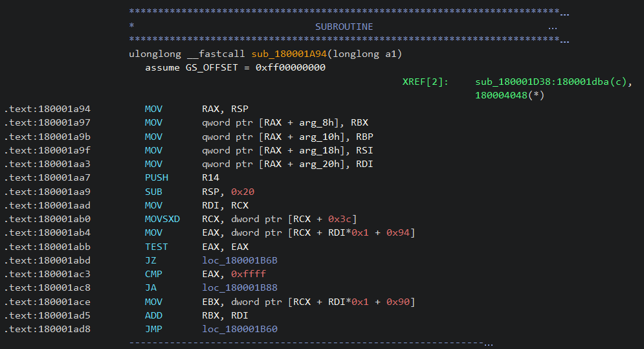Click the 0xffff immediate in CMP
Image resolution: width=644 pixels, height=349 pixels.
[x=249, y=274]
